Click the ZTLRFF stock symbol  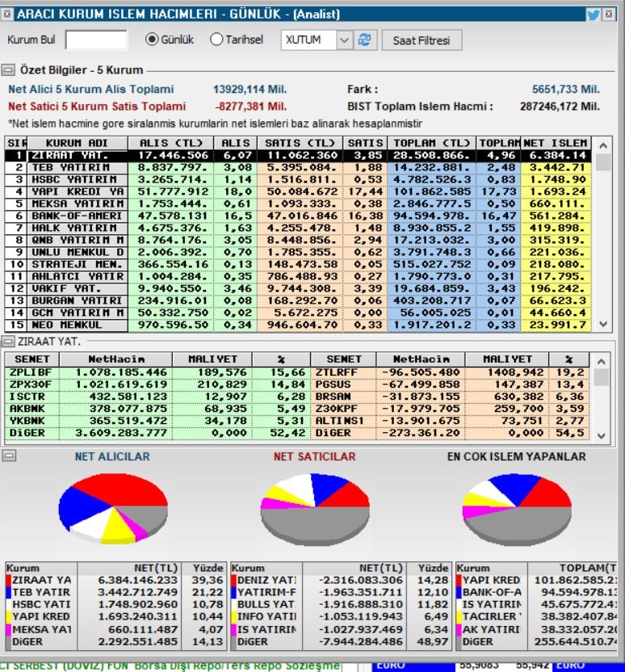pyautogui.click(x=336, y=372)
